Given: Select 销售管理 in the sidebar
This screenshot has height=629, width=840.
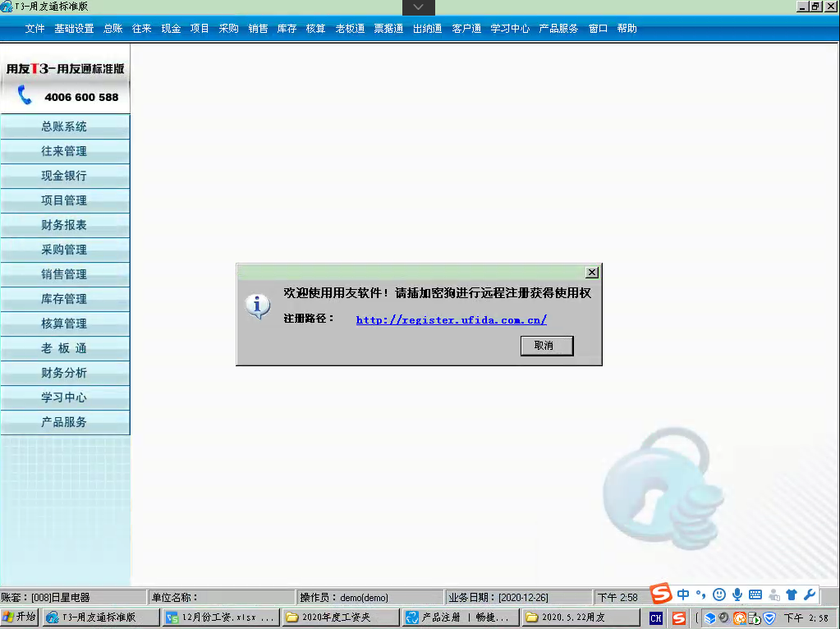Looking at the screenshot, I should coord(65,274).
